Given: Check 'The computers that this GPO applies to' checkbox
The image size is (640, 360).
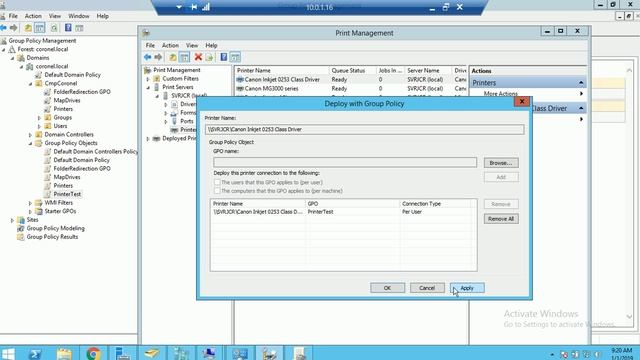Looking at the screenshot, I should coord(217,191).
